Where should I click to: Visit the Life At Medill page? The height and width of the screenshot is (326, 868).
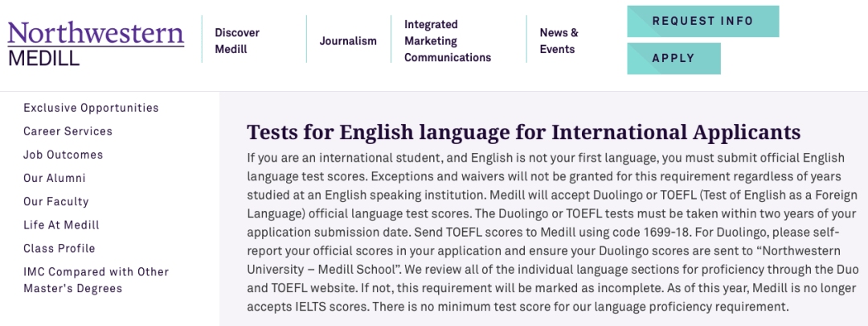pos(61,225)
